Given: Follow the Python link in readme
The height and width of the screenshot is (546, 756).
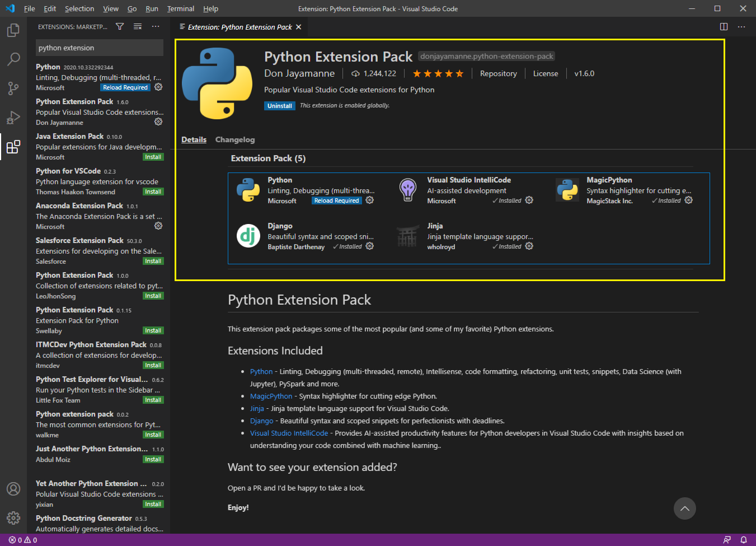Looking at the screenshot, I should coord(261,371).
